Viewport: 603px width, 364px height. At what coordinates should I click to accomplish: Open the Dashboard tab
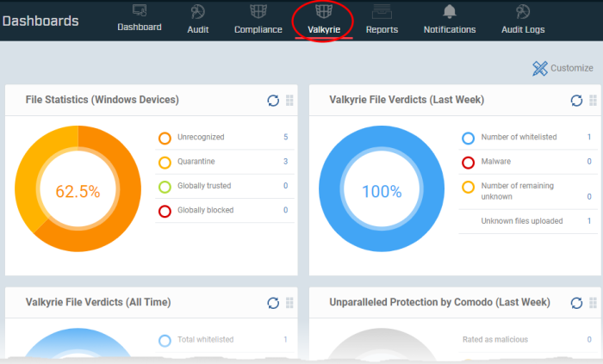click(x=140, y=19)
